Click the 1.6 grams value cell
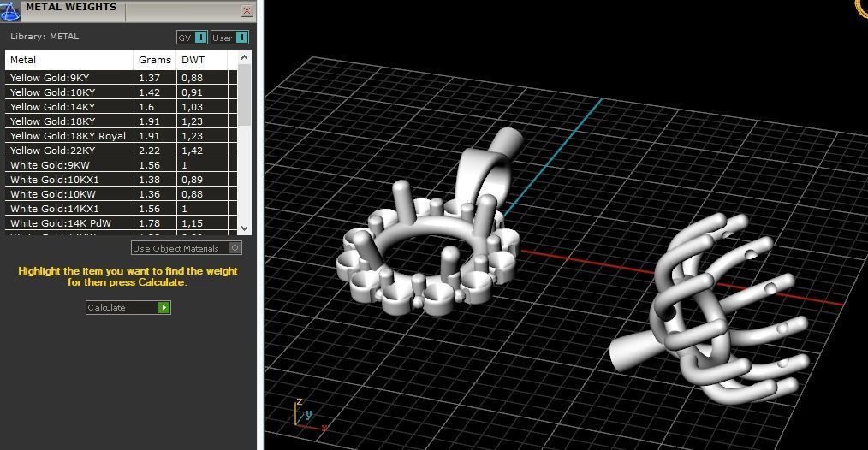Image resolution: width=868 pixels, height=450 pixels. [x=155, y=107]
